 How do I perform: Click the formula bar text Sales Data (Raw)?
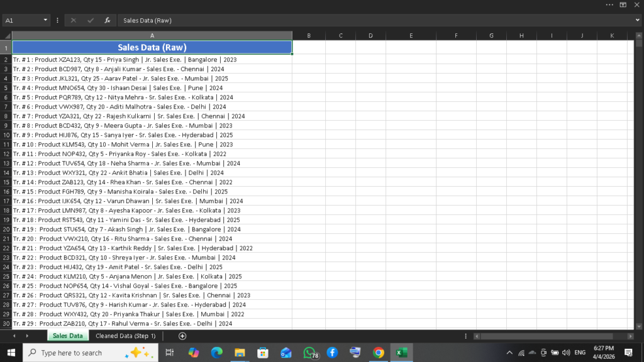coord(147,20)
